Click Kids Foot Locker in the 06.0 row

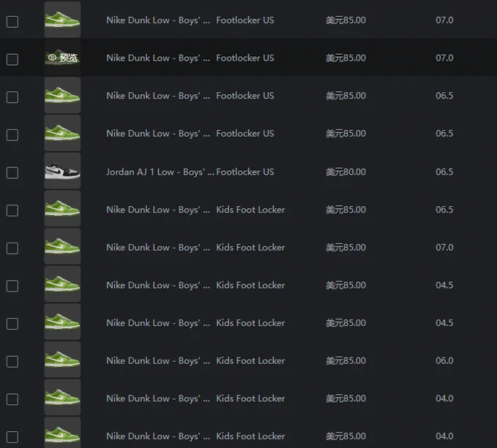(251, 360)
